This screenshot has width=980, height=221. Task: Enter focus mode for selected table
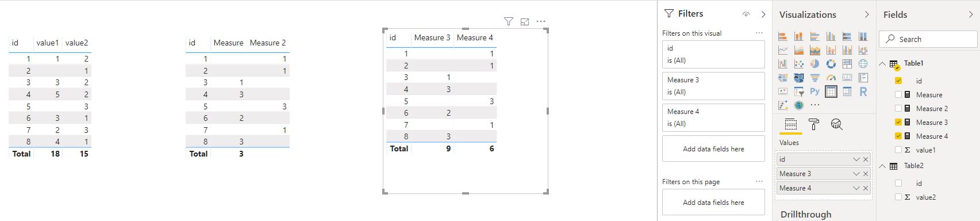point(525,21)
